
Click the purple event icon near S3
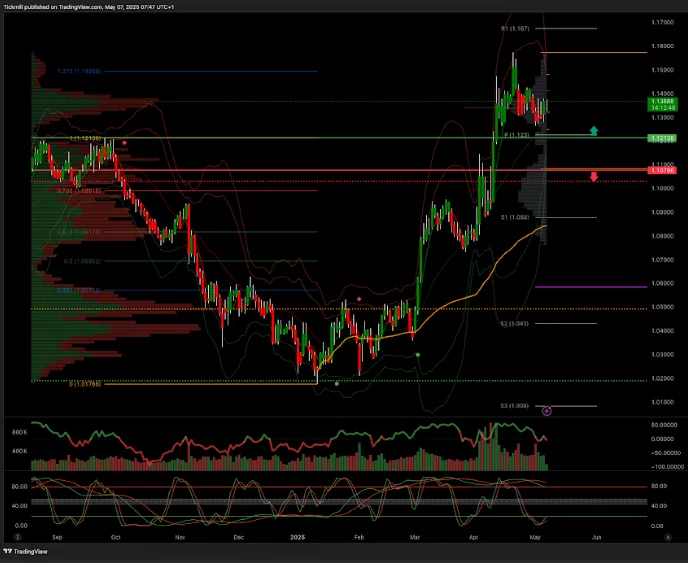click(546, 411)
